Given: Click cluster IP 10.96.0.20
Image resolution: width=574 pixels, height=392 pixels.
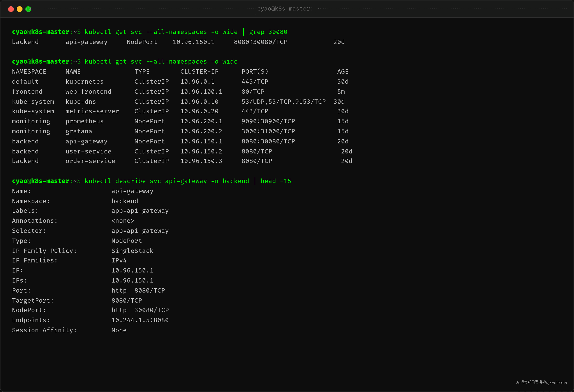Looking at the screenshot, I should [x=199, y=111].
